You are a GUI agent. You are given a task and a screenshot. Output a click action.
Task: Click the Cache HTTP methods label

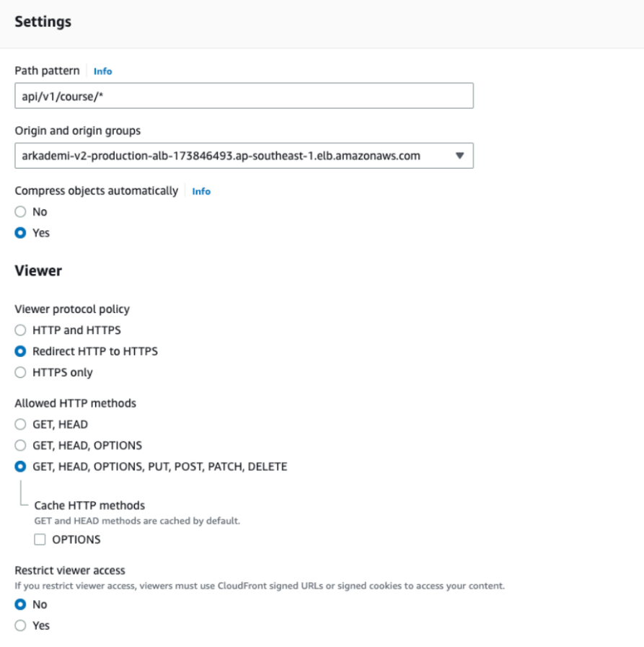(x=89, y=506)
